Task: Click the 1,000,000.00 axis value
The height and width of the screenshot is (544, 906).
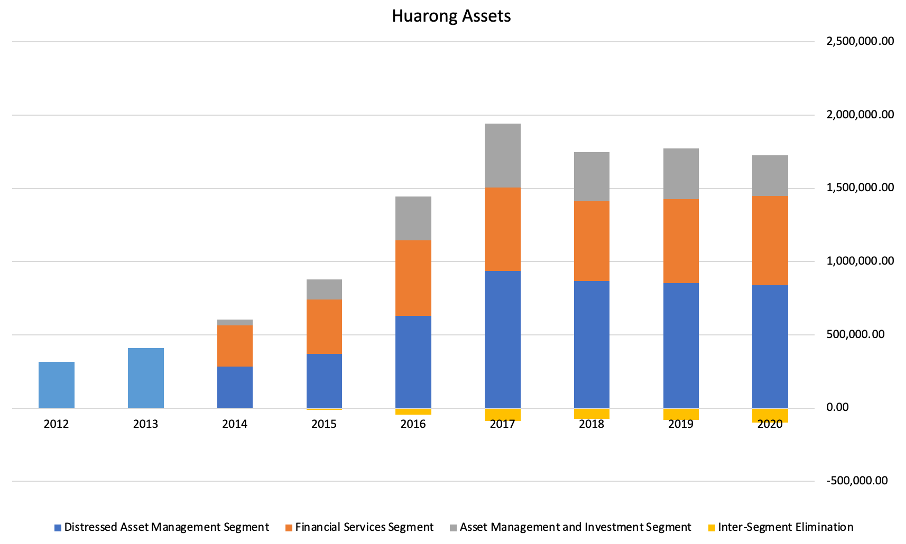Action: click(860, 261)
